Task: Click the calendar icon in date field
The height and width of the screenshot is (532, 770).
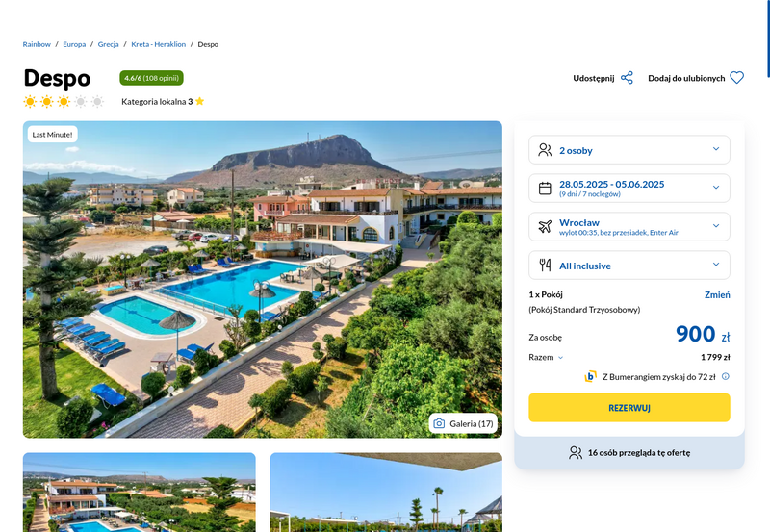Action: tap(545, 188)
